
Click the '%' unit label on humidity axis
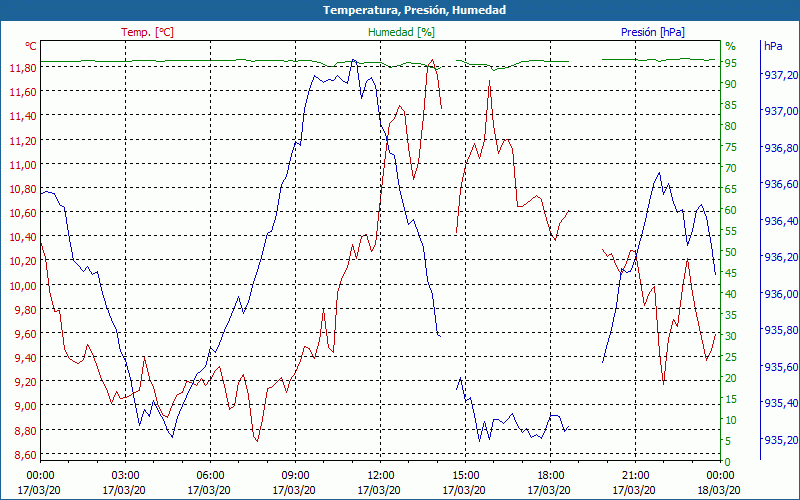click(x=731, y=46)
